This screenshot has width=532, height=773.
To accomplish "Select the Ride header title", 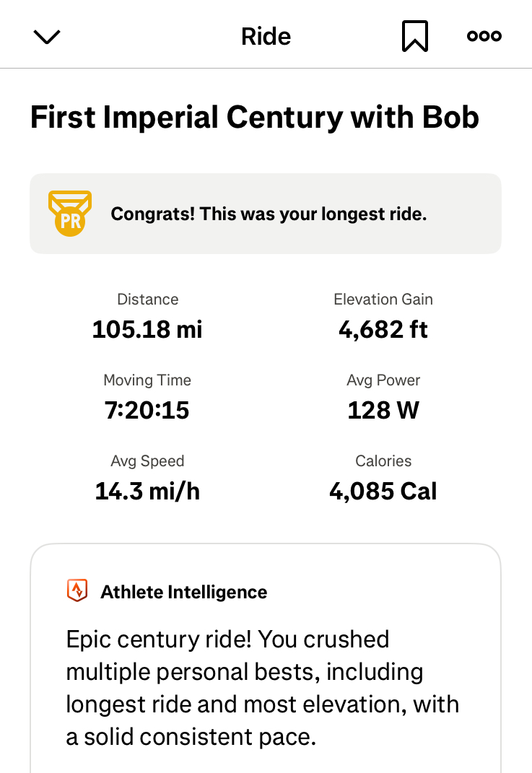I will coord(266,36).
